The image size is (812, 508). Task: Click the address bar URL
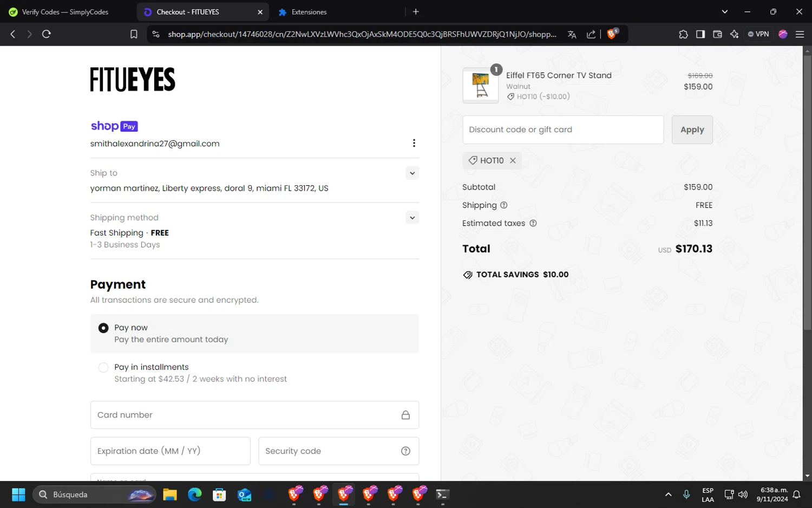click(x=362, y=34)
